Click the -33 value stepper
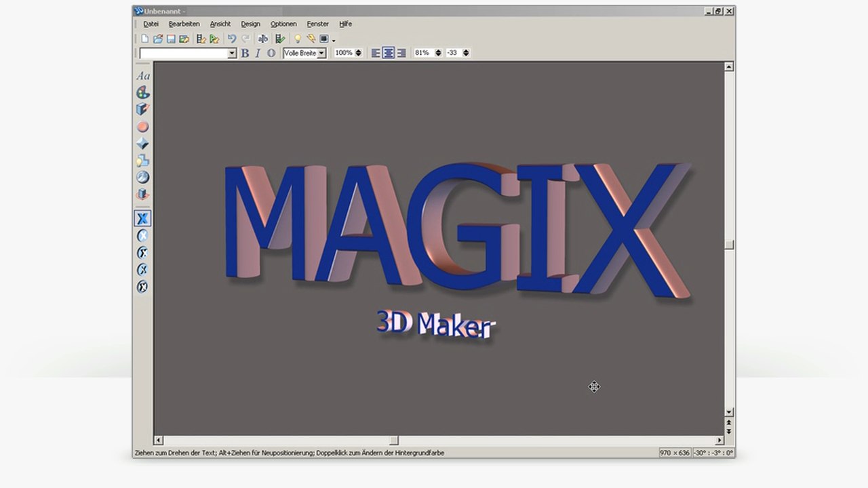Viewport: 868px width, 488px height. pyautogui.click(x=466, y=53)
